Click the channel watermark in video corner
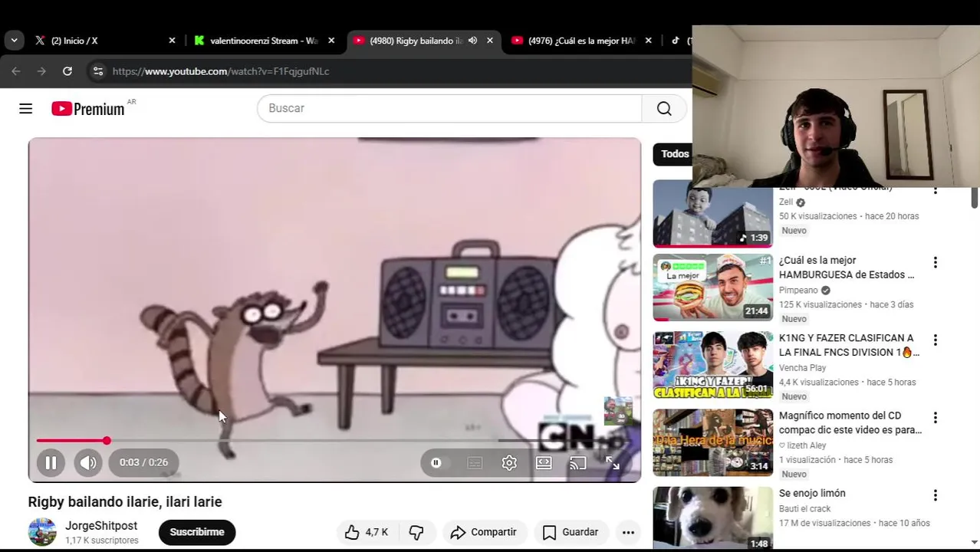Viewport: 980px width, 552px height. coord(618,411)
